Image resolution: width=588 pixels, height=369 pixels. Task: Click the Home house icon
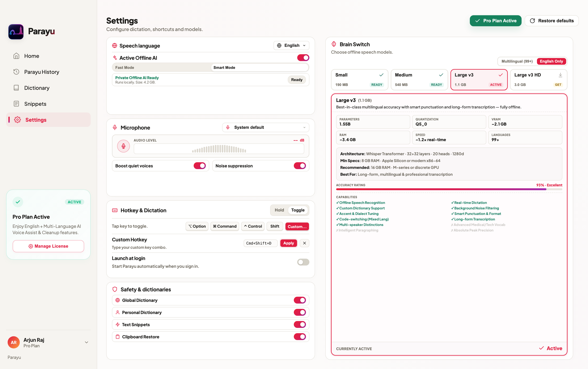click(16, 56)
